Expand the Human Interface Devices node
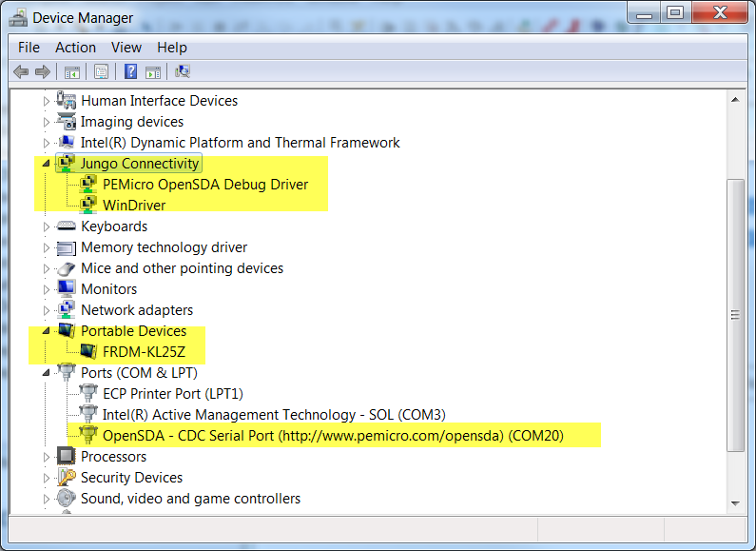756x551 pixels. pos(47,101)
